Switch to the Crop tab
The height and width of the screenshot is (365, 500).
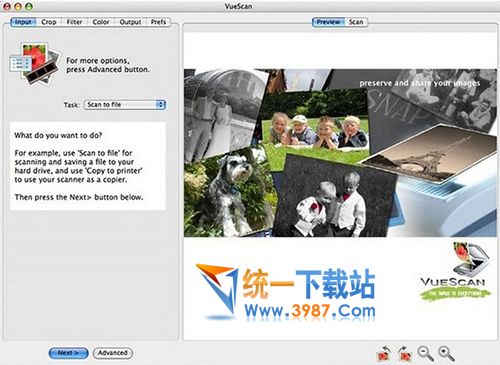tap(49, 22)
